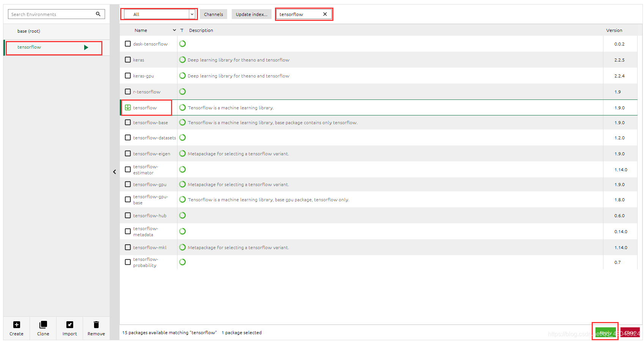Click the package type icon for tensorflow row

[182, 107]
